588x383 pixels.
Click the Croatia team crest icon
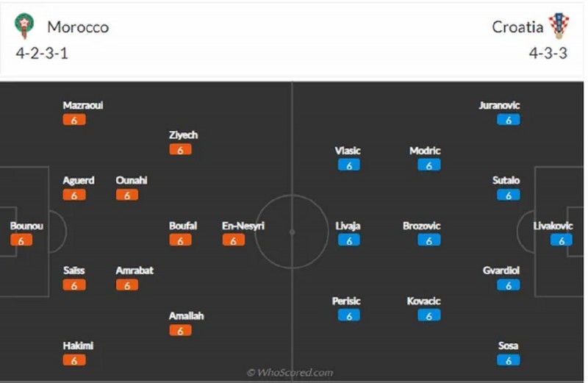[x=559, y=26]
